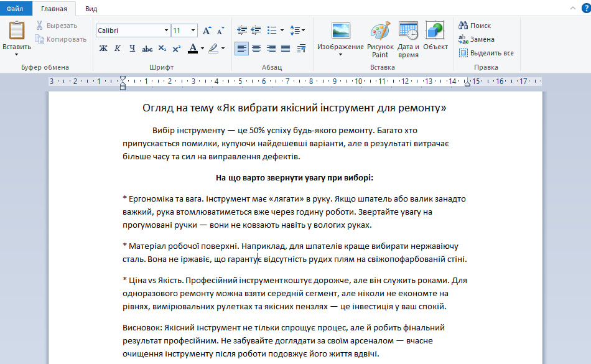Image resolution: width=591 pixels, height=364 pixels.
Task: Toggle subscript formatting
Action: [162, 49]
